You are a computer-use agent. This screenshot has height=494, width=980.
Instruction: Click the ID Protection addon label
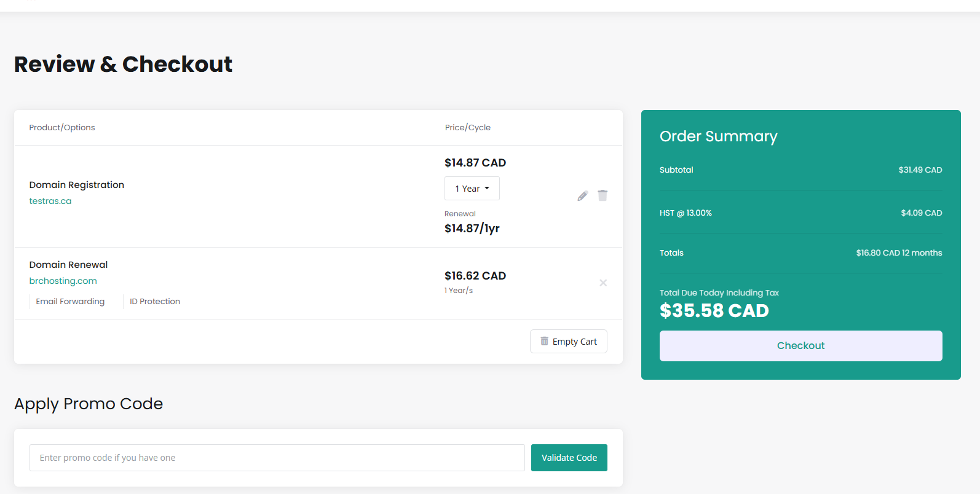tap(155, 302)
